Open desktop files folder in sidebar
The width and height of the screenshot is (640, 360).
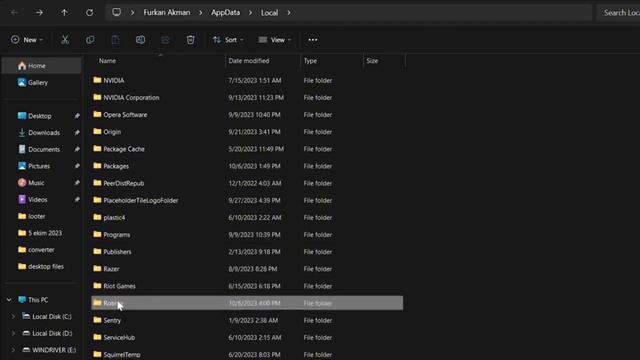coord(42,267)
